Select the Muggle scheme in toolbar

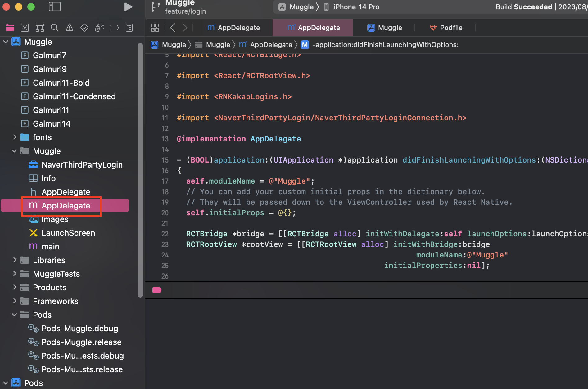(x=296, y=7)
